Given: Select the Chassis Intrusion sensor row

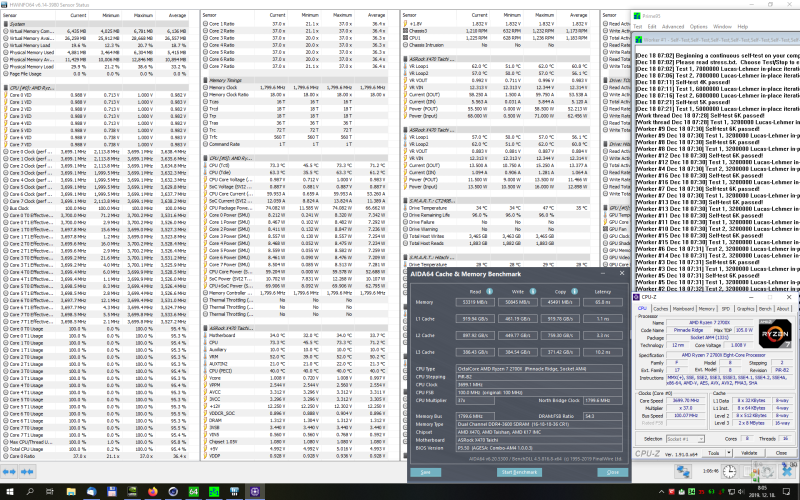Looking at the screenshot, I should pos(495,45).
